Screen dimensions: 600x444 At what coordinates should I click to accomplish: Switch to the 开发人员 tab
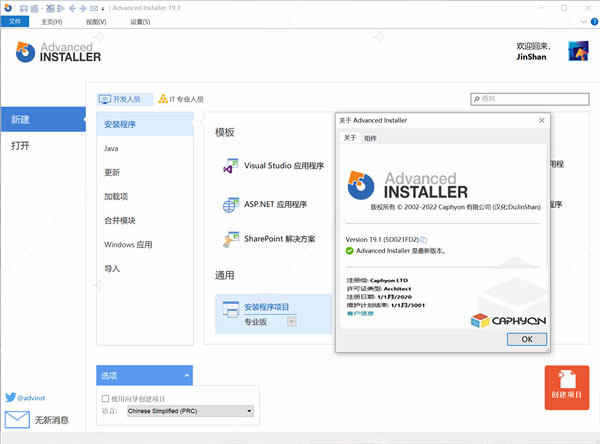[x=125, y=99]
